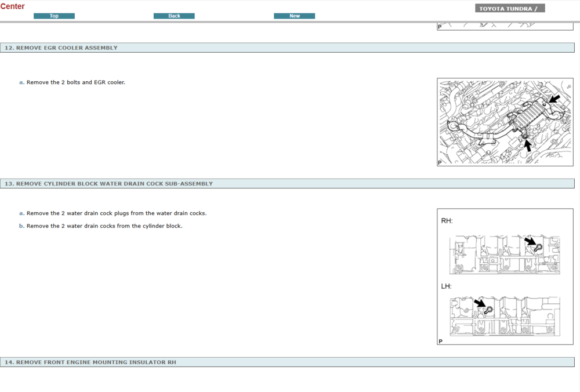This screenshot has height=392, width=580.
Task: Click the lower bolt arrow in EGR diagram
Action: pyautogui.click(x=528, y=145)
